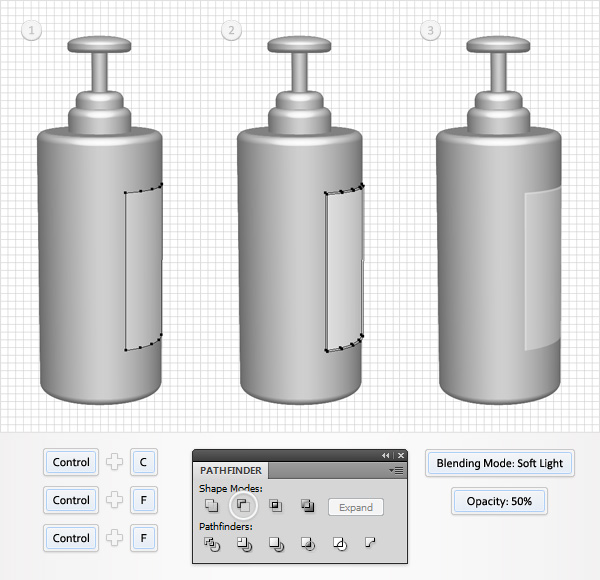This screenshot has height=580, width=600.
Task: Click the 'Pathfinders:' label
Action: coord(226,526)
